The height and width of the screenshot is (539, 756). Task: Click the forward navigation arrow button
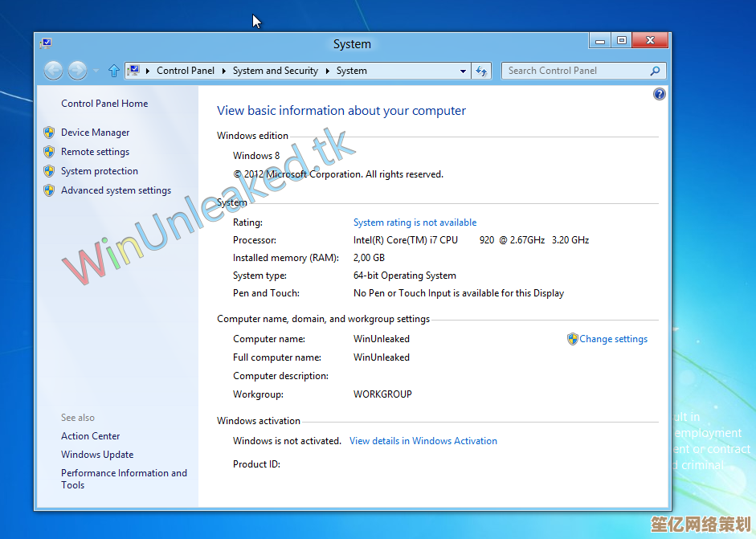coord(77,71)
